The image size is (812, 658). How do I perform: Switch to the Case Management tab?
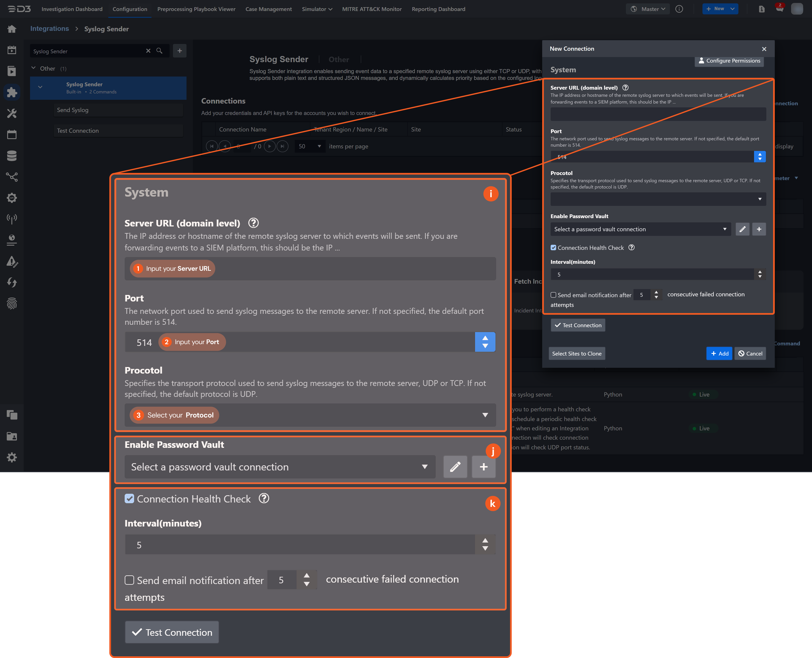pyautogui.click(x=268, y=9)
